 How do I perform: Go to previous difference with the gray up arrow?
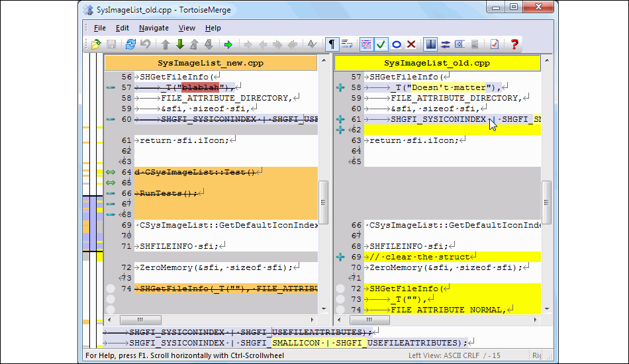(x=166, y=44)
